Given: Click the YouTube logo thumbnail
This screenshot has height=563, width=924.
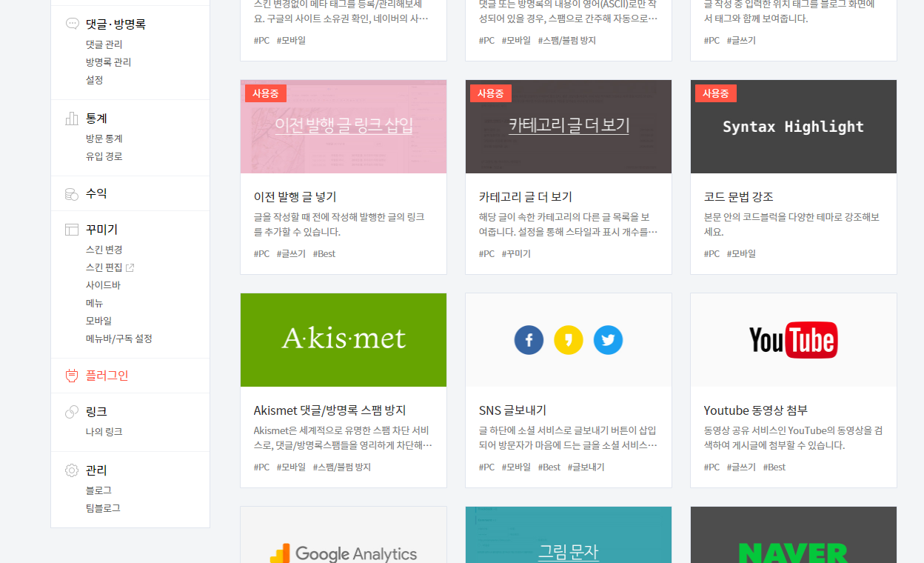Looking at the screenshot, I should coord(794,340).
